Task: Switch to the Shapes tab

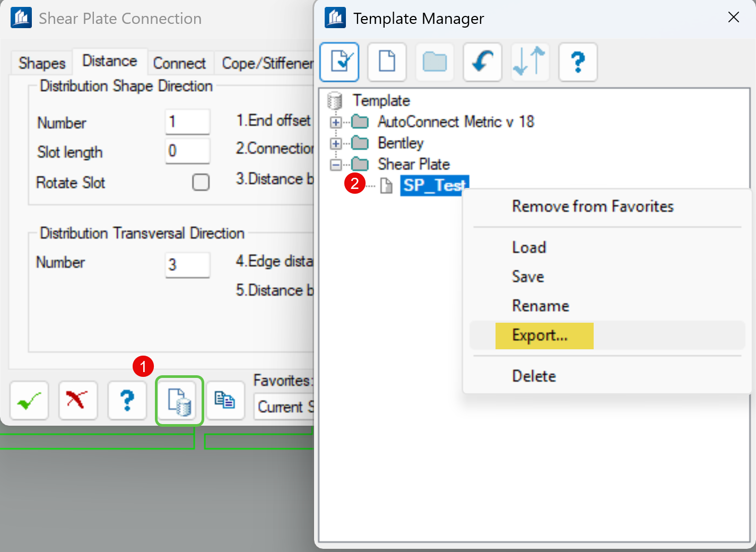Action: coord(42,63)
